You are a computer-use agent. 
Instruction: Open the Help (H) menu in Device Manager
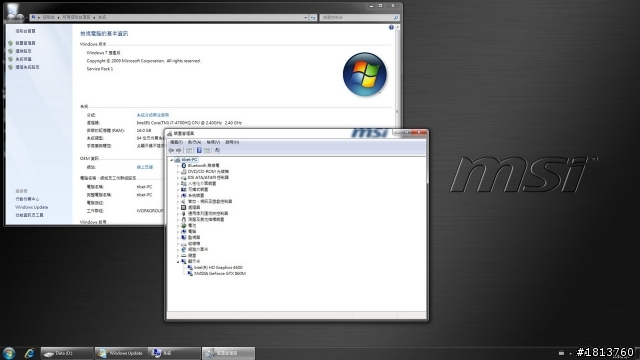(232, 142)
